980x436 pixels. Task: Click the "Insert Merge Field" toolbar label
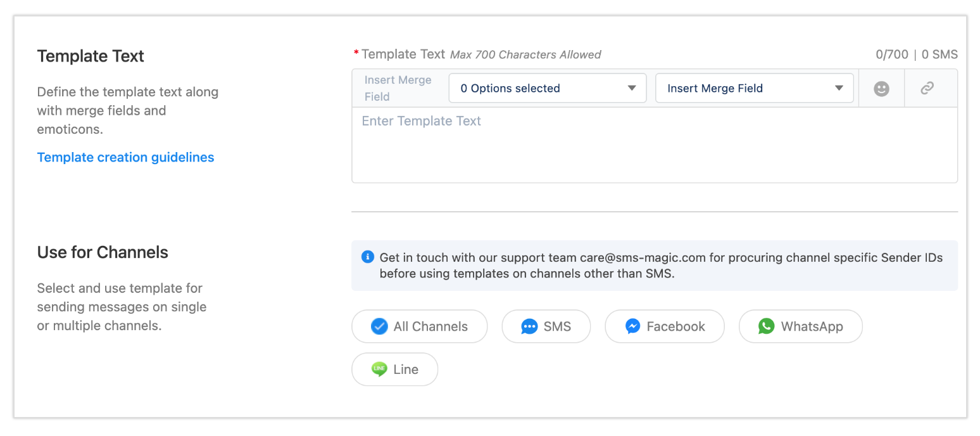398,88
